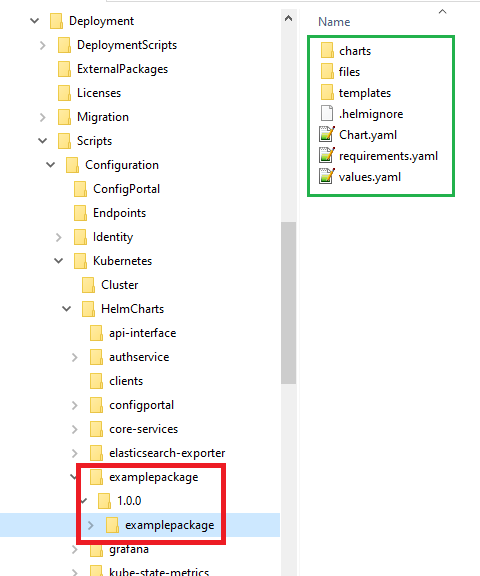This screenshot has width=480, height=576.
Task: Sort by the Name column header
Action: 334,22
